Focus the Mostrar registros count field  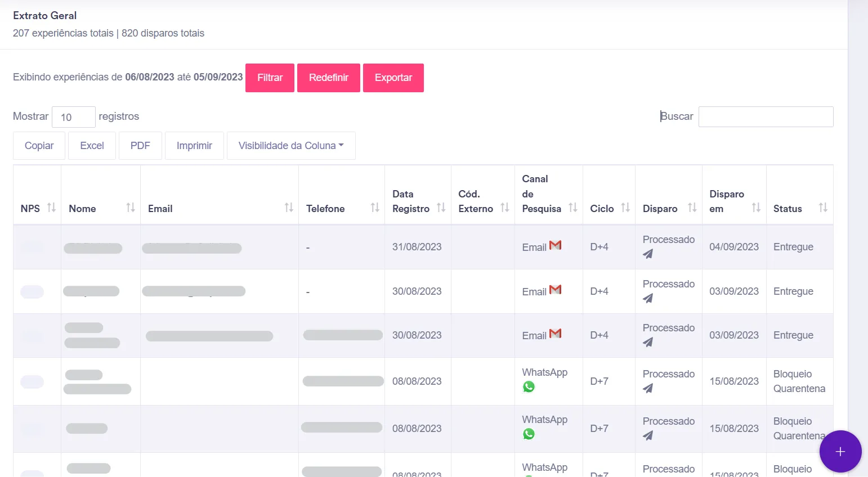(74, 117)
